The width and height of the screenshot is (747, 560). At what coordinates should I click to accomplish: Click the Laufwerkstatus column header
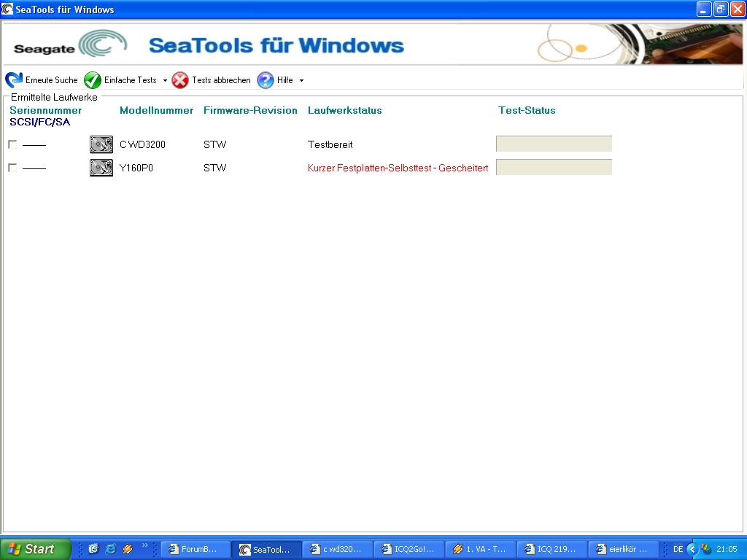coord(344,111)
